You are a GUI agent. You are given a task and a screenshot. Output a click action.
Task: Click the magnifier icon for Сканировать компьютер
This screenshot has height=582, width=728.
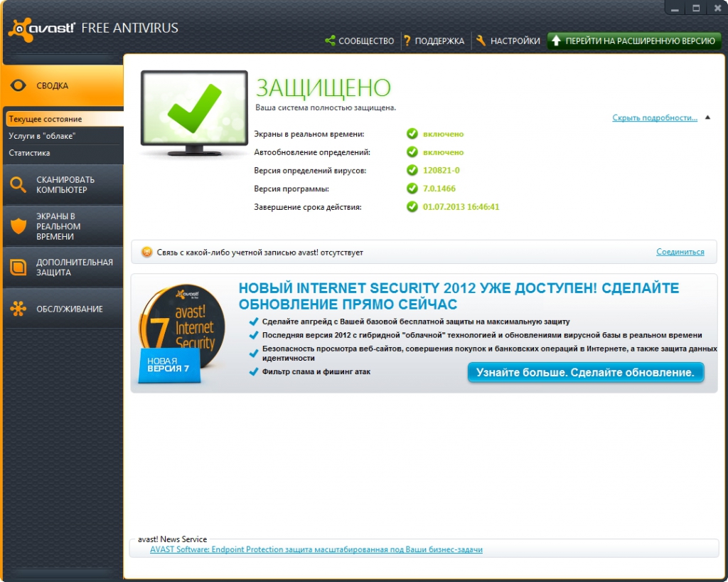(x=18, y=184)
